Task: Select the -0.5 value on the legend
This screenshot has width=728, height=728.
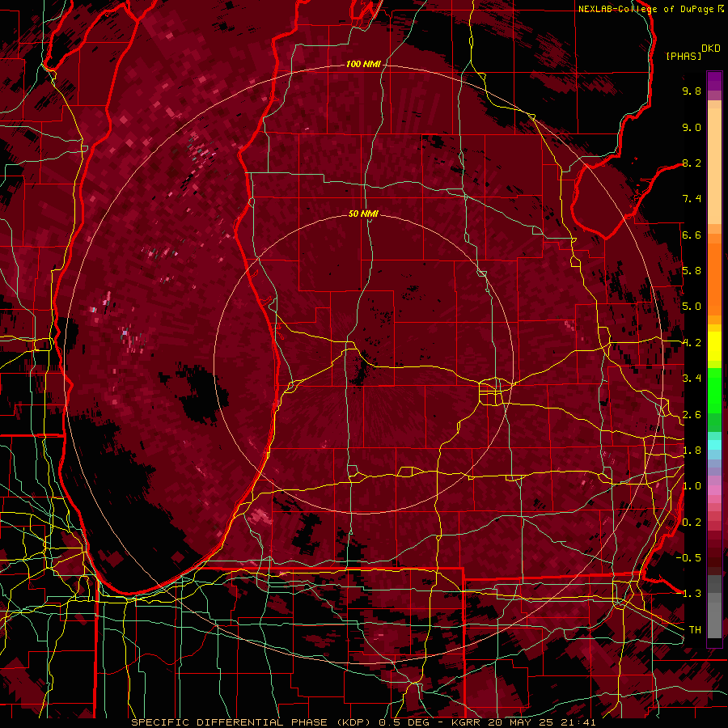Action: (x=688, y=558)
